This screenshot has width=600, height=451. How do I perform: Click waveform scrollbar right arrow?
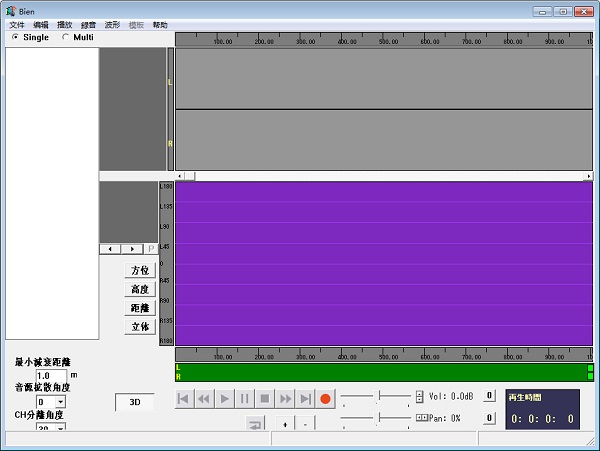(x=589, y=176)
